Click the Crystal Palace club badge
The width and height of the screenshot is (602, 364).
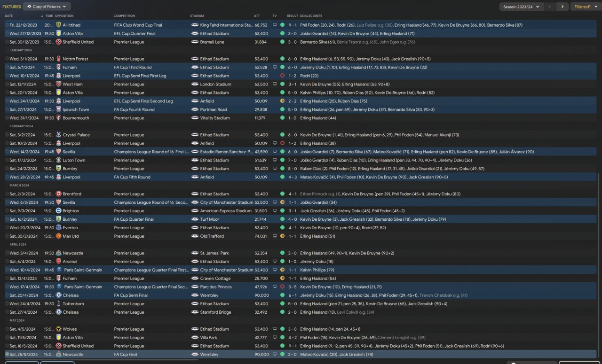click(59, 135)
